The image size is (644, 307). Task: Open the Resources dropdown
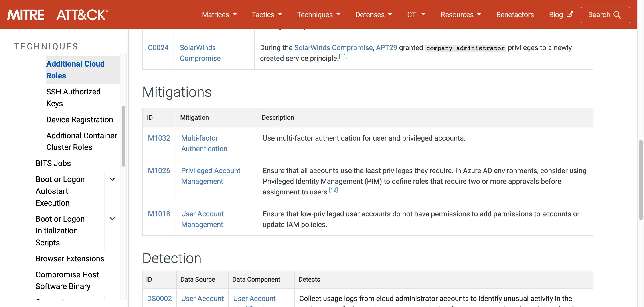click(x=460, y=15)
